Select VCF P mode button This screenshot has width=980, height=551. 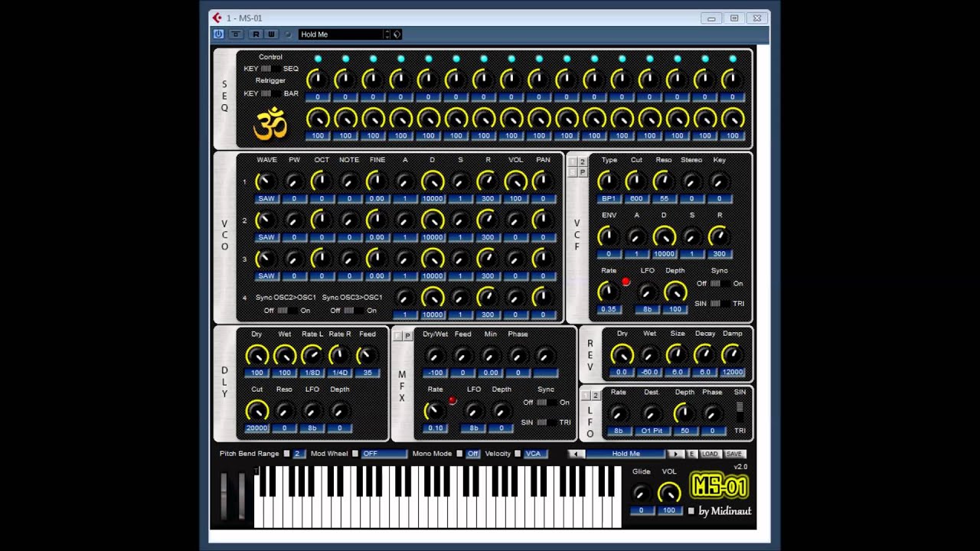pyautogui.click(x=582, y=172)
